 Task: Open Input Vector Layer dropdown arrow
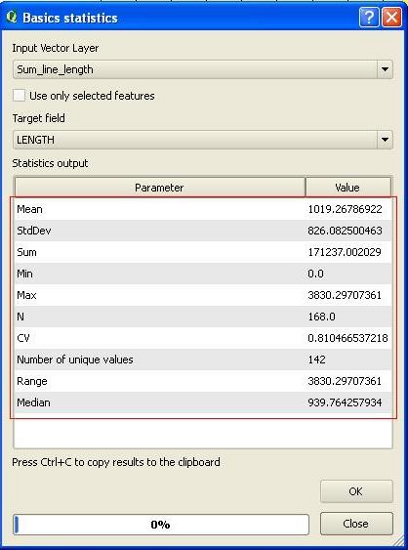pyautogui.click(x=385, y=69)
